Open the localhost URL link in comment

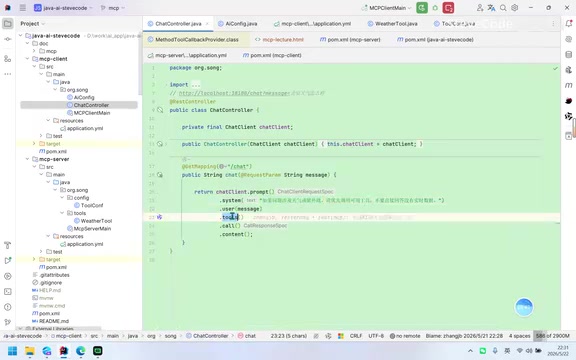pyautogui.click(x=234, y=93)
